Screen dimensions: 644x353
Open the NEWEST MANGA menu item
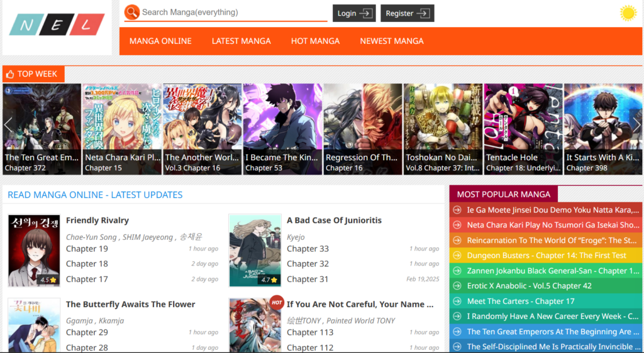tap(392, 41)
